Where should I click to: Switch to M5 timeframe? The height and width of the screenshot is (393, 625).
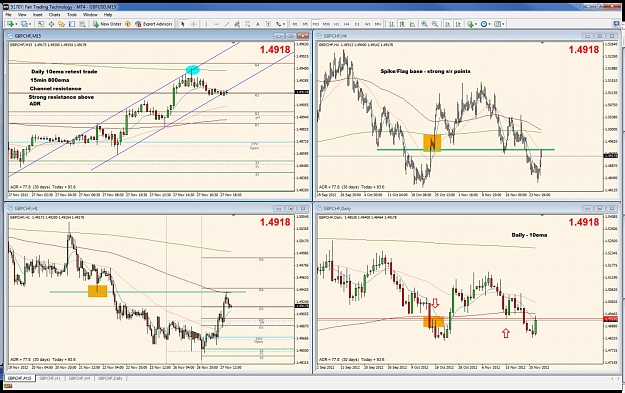tap(306, 24)
